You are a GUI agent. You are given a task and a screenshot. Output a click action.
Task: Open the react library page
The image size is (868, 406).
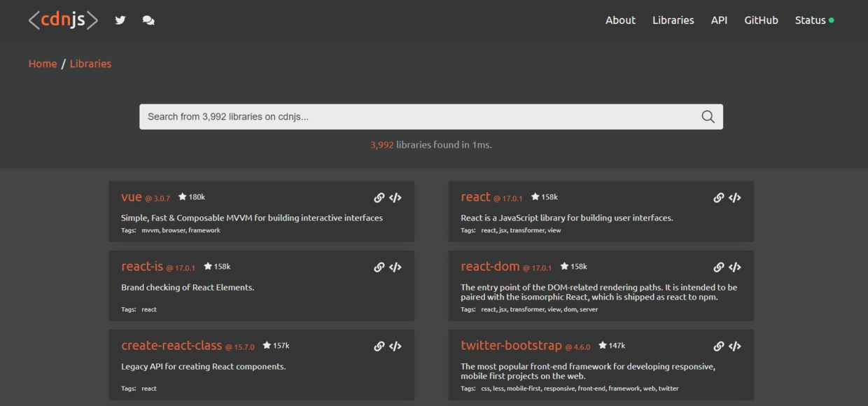coord(475,197)
